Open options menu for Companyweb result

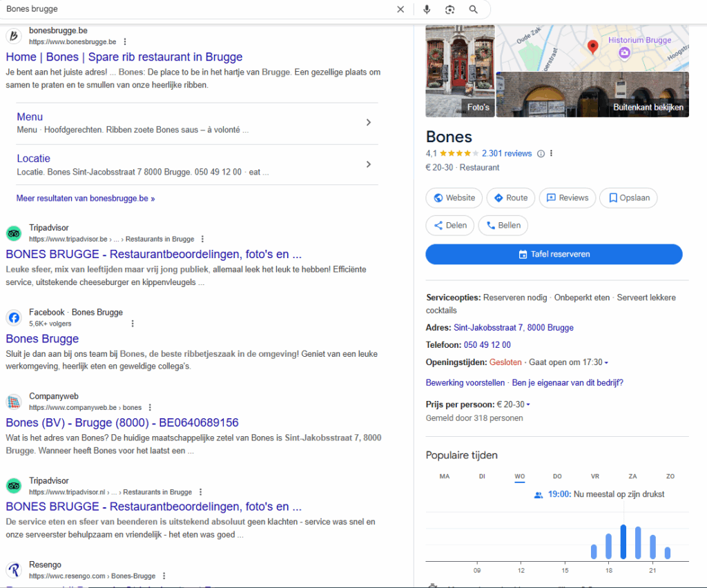coord(150,407)
